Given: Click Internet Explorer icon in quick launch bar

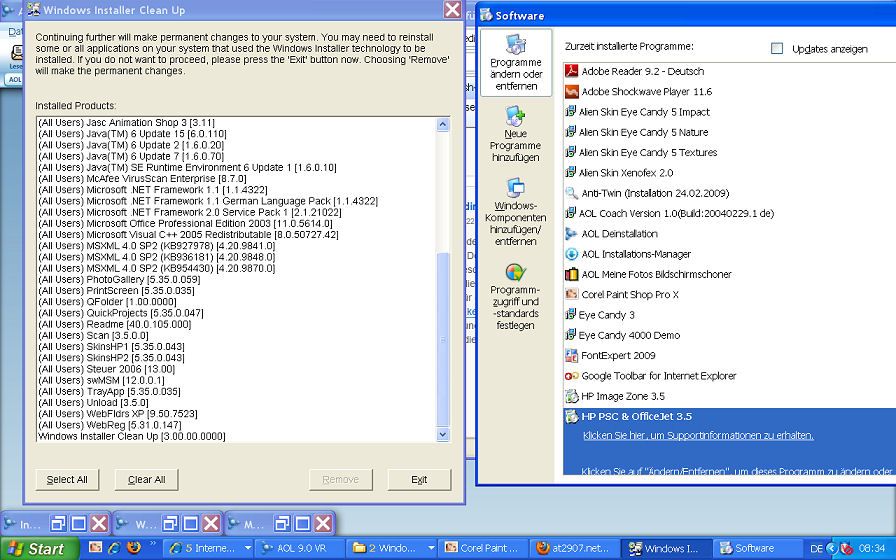Looking at the screenshot, I should pos(114,548).
